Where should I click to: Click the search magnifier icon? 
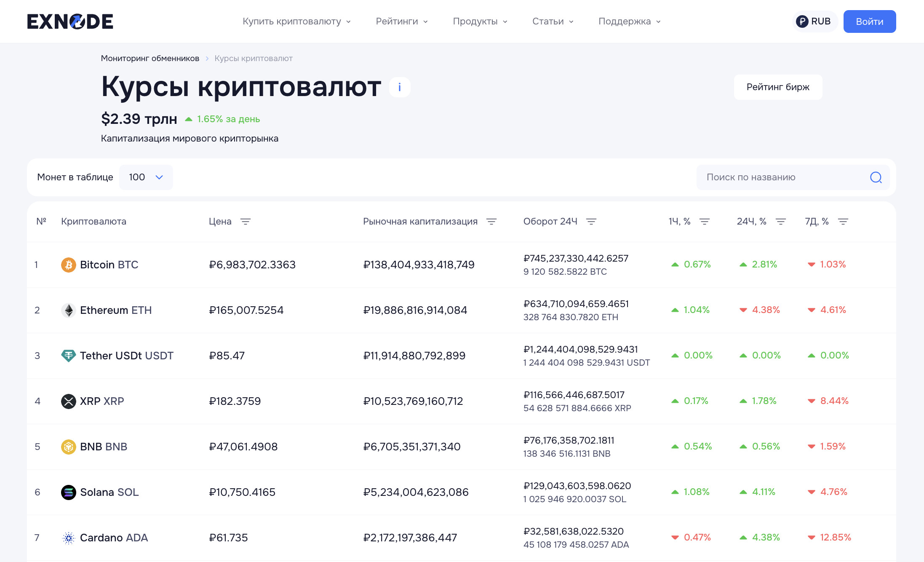coord(876,177)
